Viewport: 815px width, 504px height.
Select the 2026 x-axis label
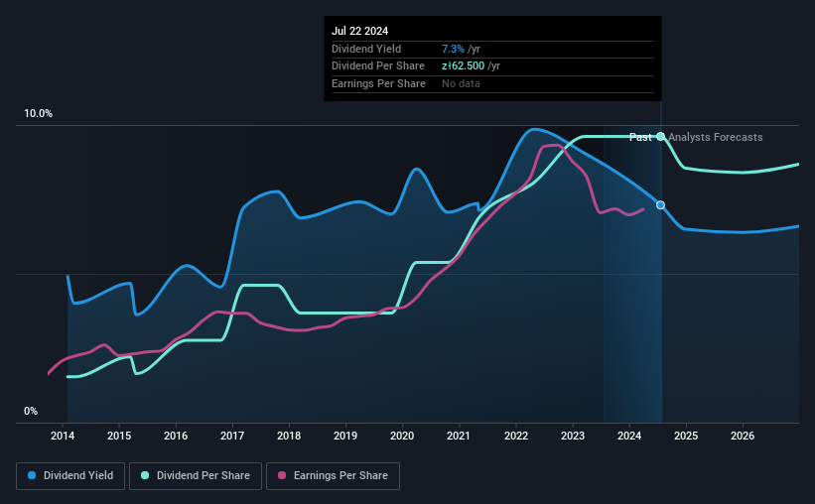tap(743, 436)
